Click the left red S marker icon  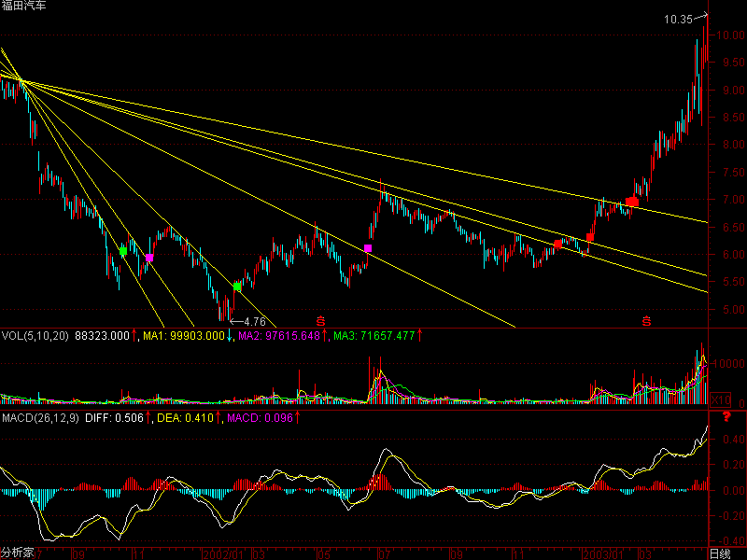(321, 320)
